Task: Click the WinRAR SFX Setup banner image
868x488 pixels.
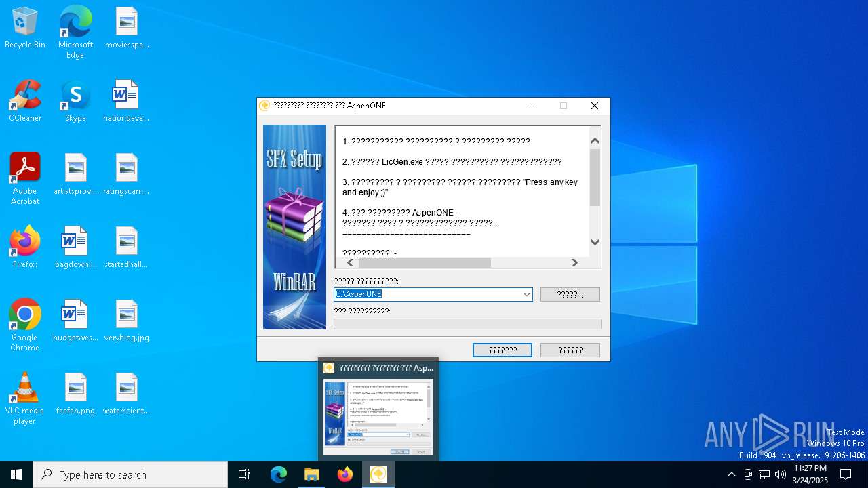Action: tap(294, 227)
